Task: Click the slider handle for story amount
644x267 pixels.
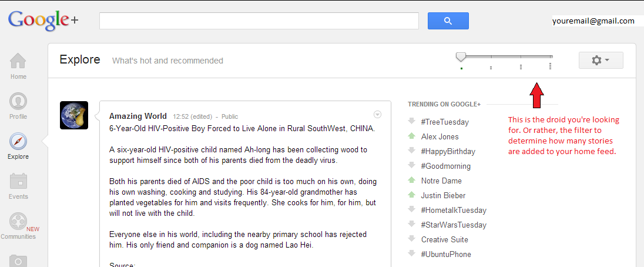Action: 461,56
